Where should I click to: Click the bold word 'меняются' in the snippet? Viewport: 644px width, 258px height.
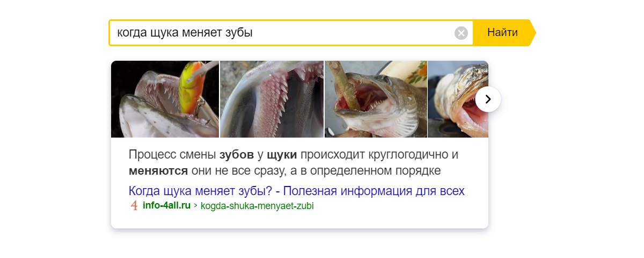coord(158,171)
